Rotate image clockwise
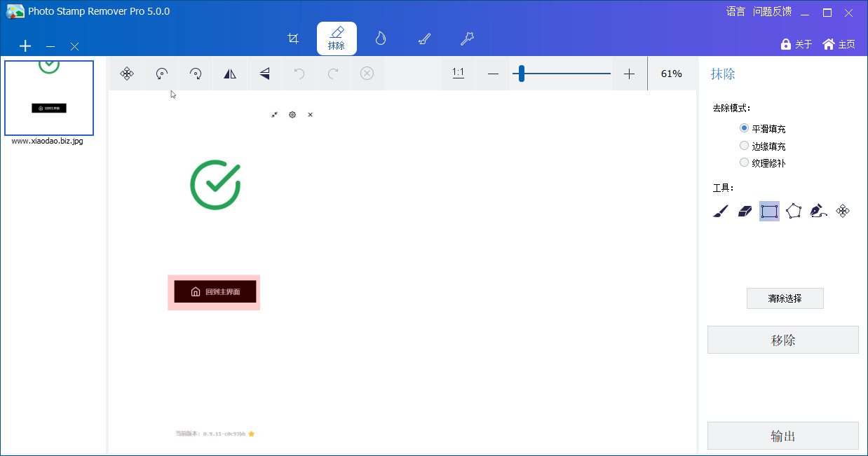Viewport: 868px width, 456px height. tap(196, 74)
